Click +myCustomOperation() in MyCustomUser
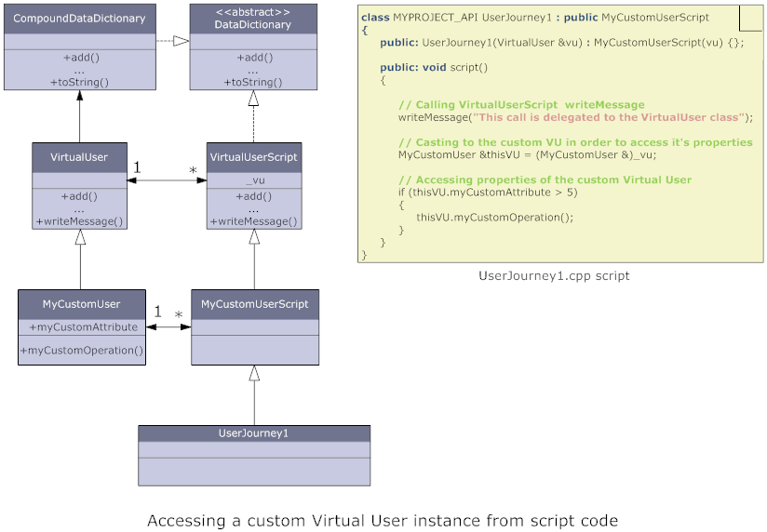Image resolution: width=767 pixels, height=532 pixels. 83,351
